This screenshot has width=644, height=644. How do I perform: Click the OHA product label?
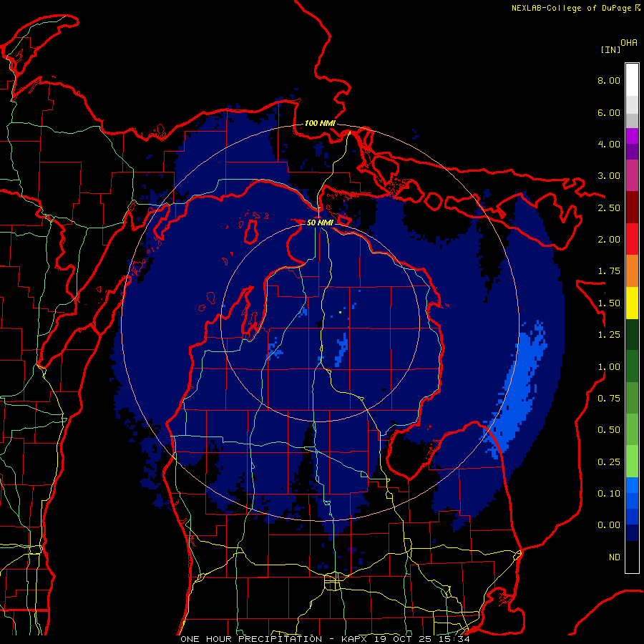click(629, 43)
